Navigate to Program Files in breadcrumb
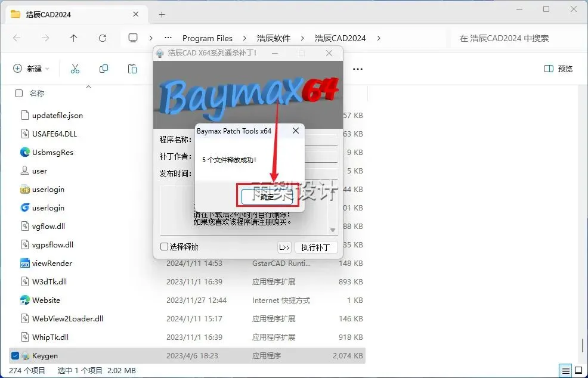This screenshot has height=378, width=588. [208, 38]
